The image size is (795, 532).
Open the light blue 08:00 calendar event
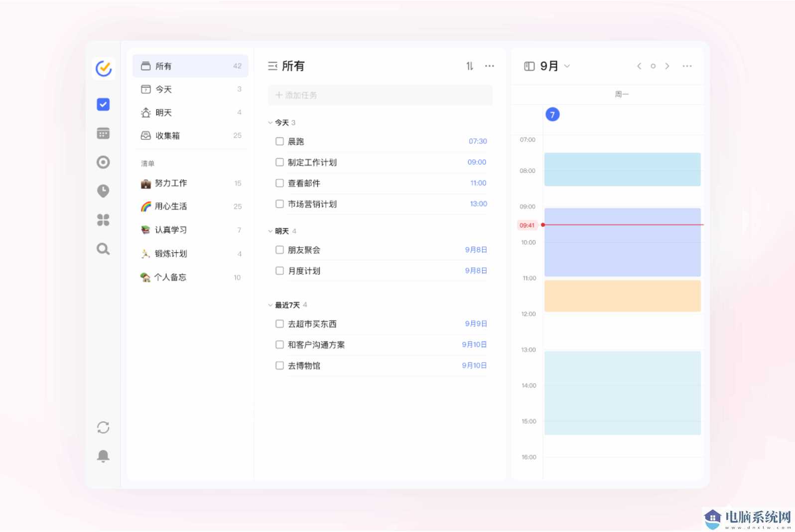[x=622, y=170]
